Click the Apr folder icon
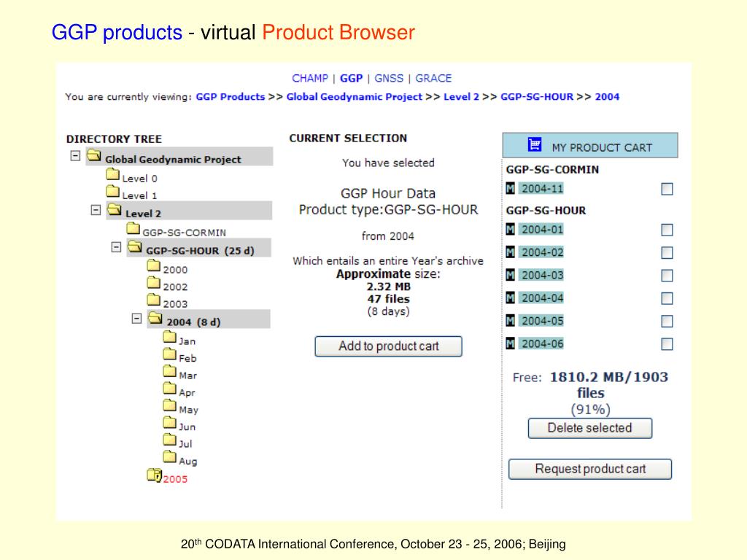The image size is (747, 560). tap(169, 388)
